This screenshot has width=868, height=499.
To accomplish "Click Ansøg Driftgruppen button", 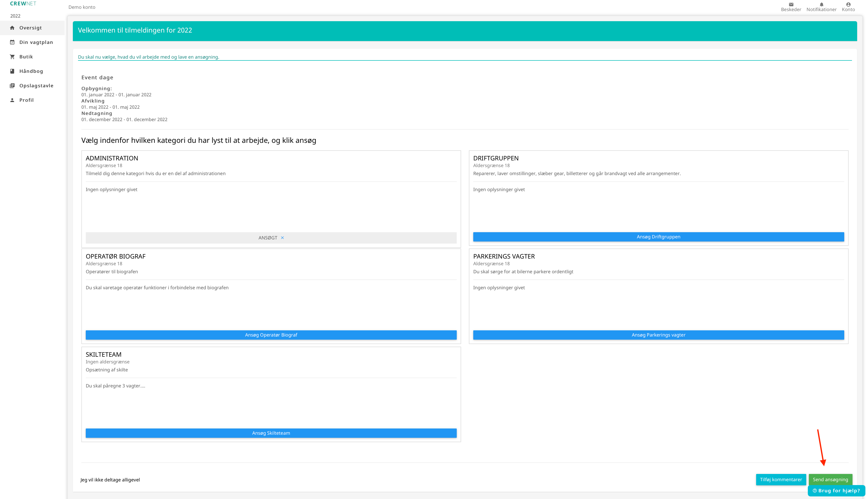I will [x=658, y=237].
